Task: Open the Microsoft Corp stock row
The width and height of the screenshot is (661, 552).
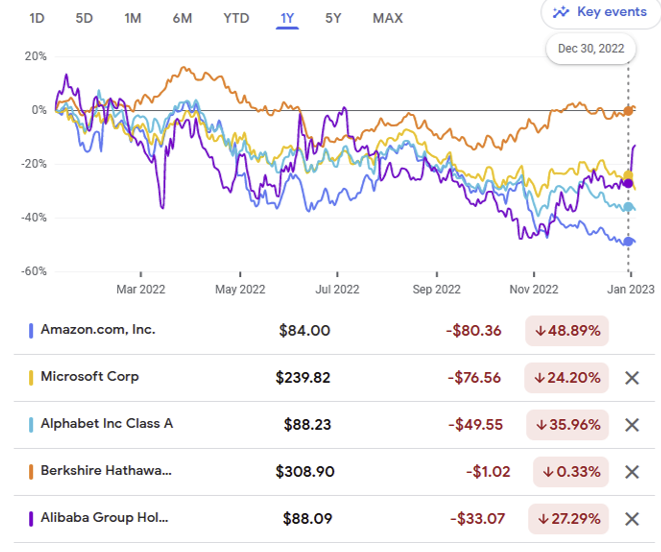Action: (89, 377)
